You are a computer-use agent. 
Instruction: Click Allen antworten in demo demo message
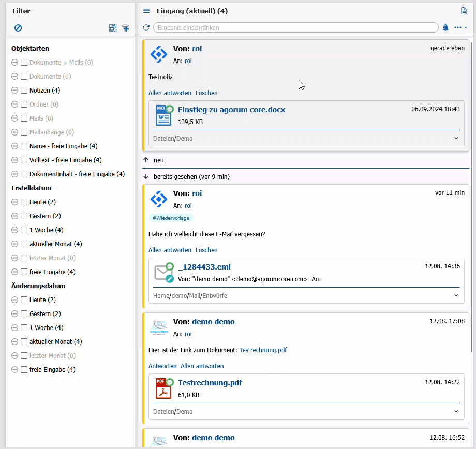tap(202, 366)
